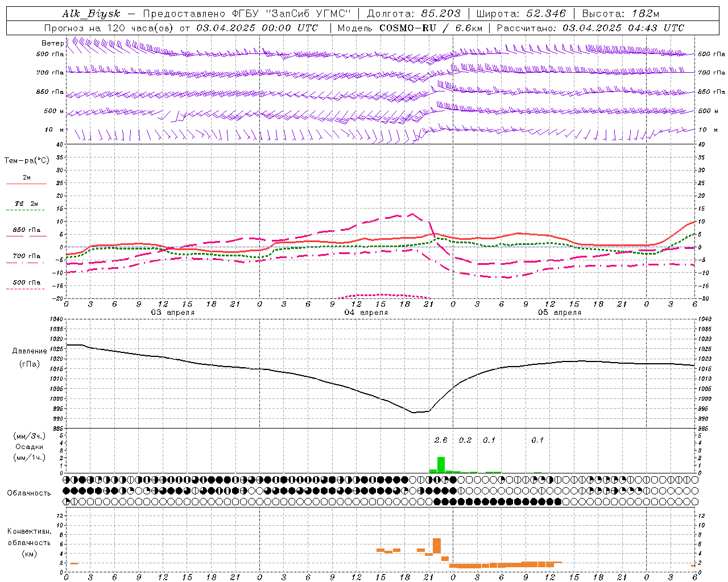728x582 pixels.
Task: Click the Долгота: 85.203 value
Action: pyautogui.click(x=414, y=14)
